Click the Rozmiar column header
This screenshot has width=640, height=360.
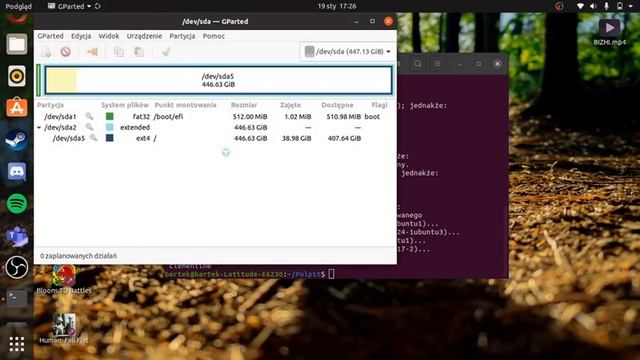(x=244, y=105)
